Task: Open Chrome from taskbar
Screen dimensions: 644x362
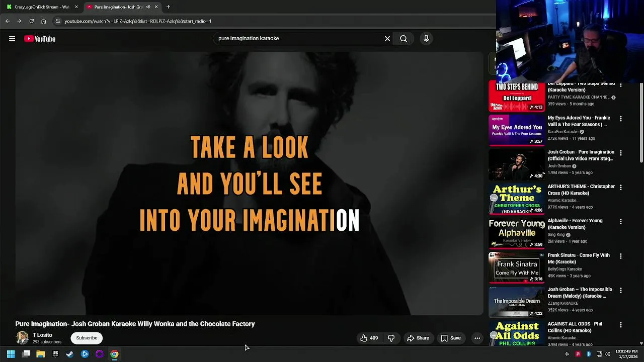Action: click(x=114, y=354)
